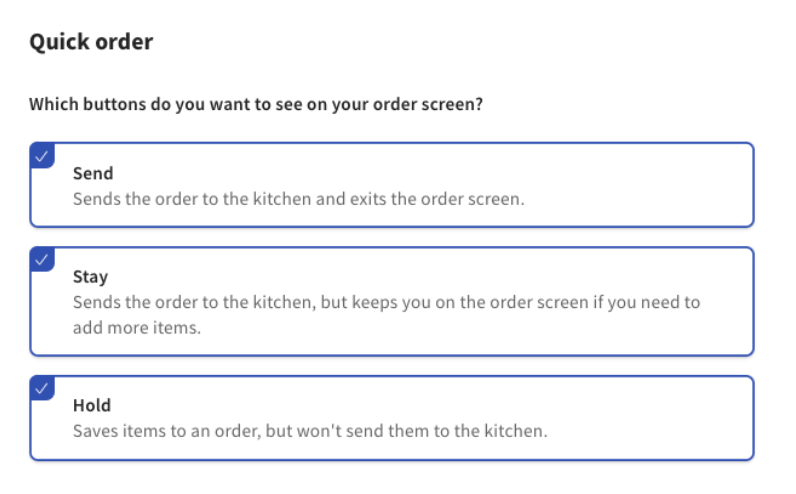Screen dimensions: 796x494
Task: Toggle the Send button option card
Action: click(391, 185)
